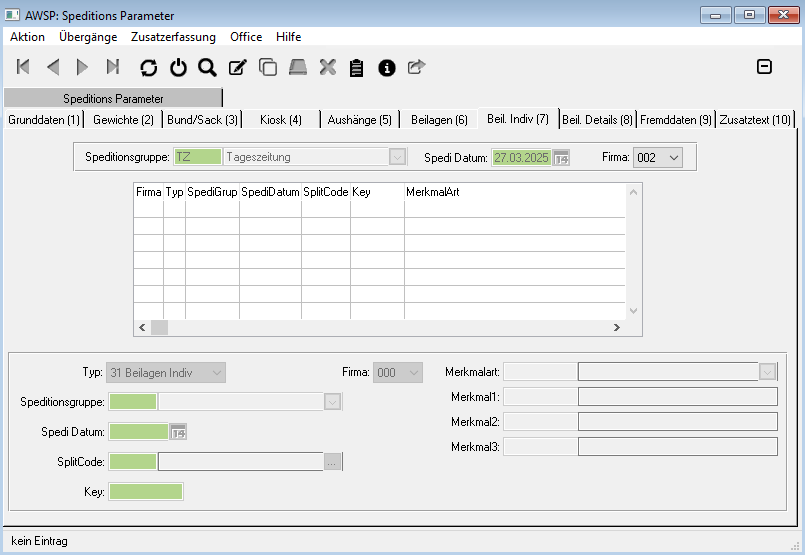Open the top Speditionsgruppe Tageszeitung dropdown
Screen dimensions: 805x555
click(398, 157)
